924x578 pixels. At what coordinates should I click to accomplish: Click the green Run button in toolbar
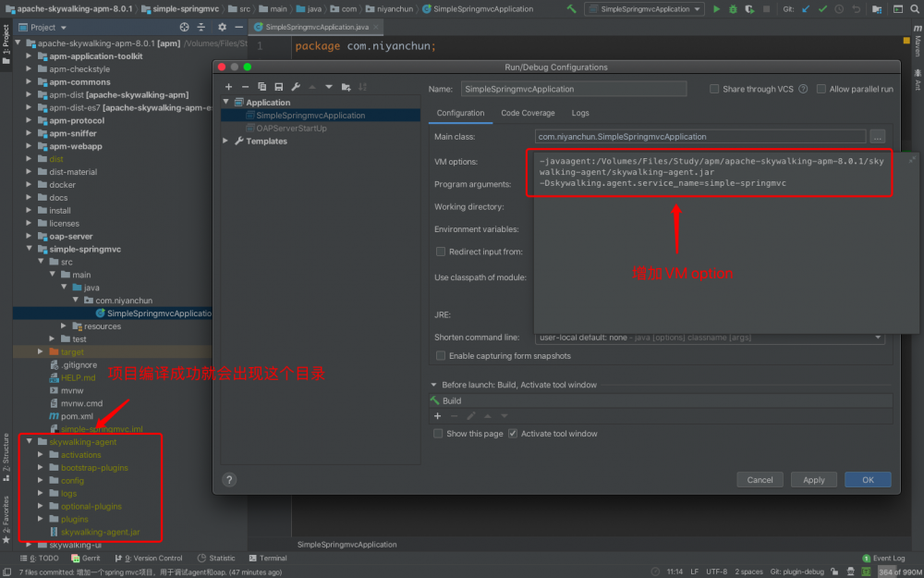(716, 9)
